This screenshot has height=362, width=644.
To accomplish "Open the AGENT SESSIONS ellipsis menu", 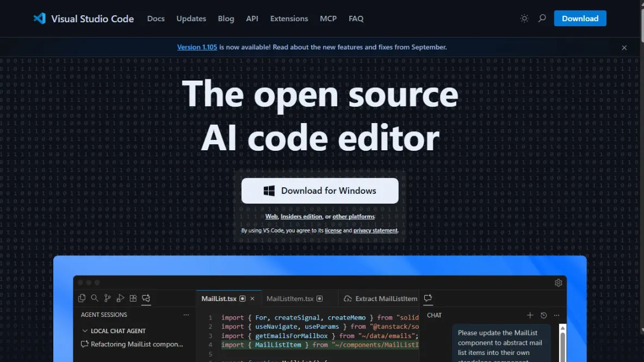I will (186, 315).
